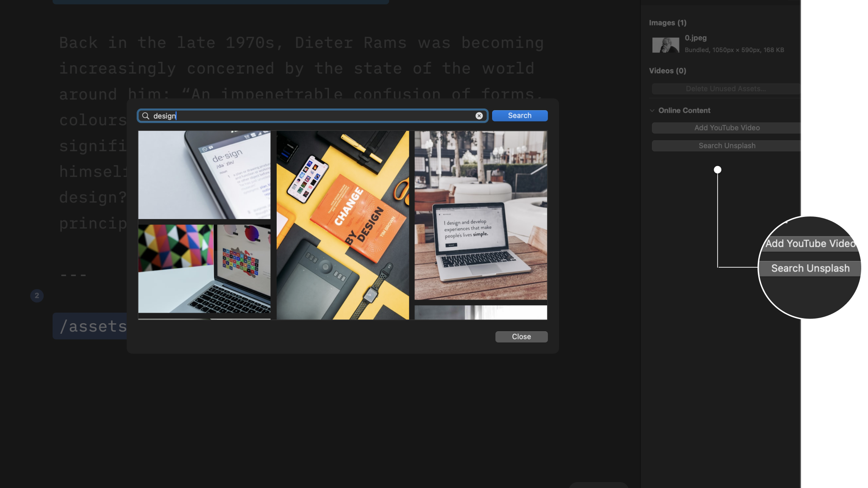Click the 0.jpeg bundled image thumbnail
The height and width of the screenshot is (488, 868).
666,44
